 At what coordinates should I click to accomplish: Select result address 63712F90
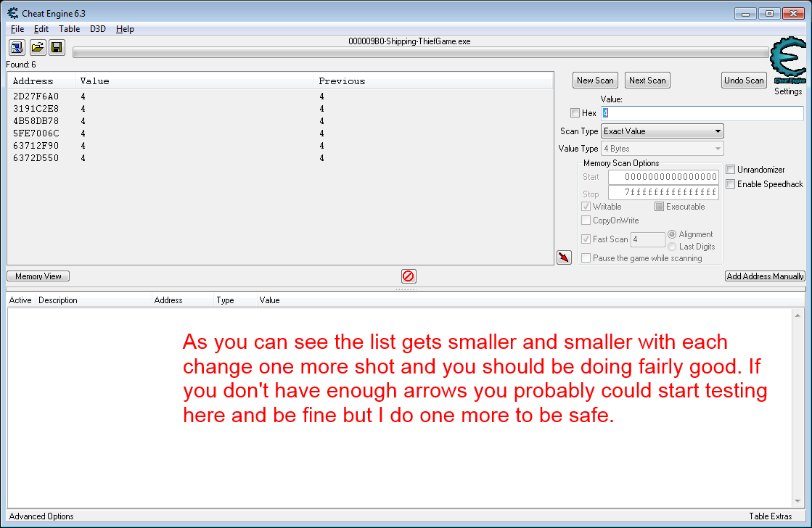[36, 146]
